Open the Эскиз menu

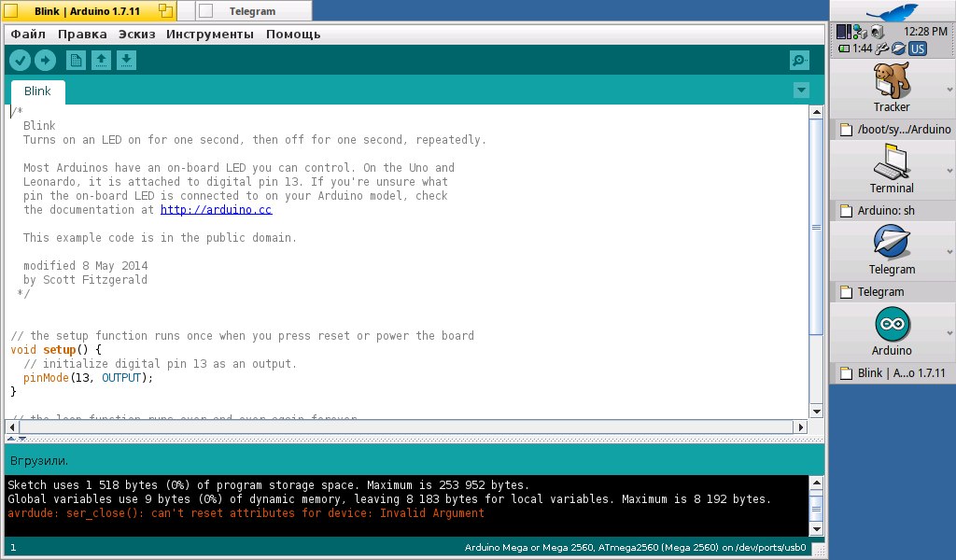[x=136, y=35]
